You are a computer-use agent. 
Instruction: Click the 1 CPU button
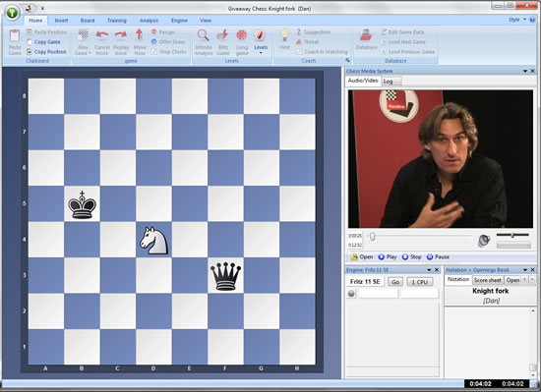click(420, 282)
